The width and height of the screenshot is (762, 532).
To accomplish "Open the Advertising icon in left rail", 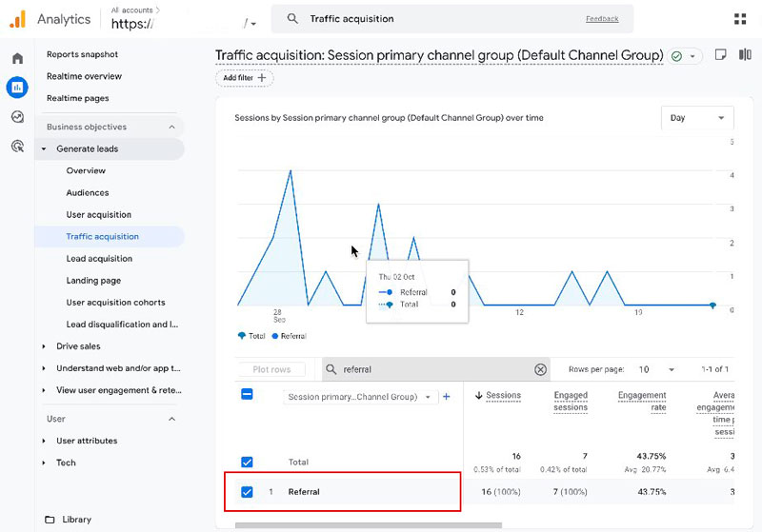I will 17,147.
